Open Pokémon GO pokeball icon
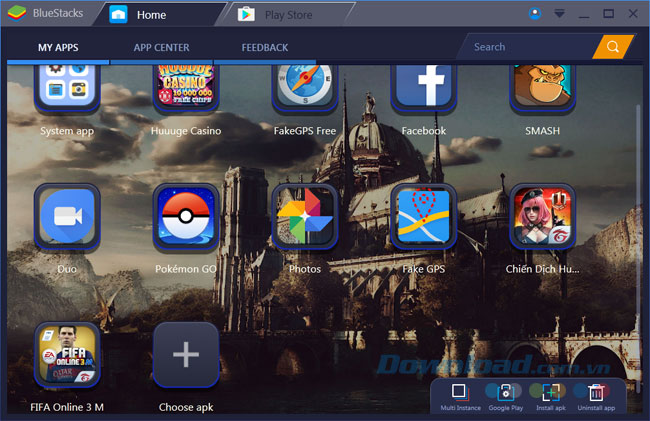This screenshot has height=421, width=650. tap(186, 216)
